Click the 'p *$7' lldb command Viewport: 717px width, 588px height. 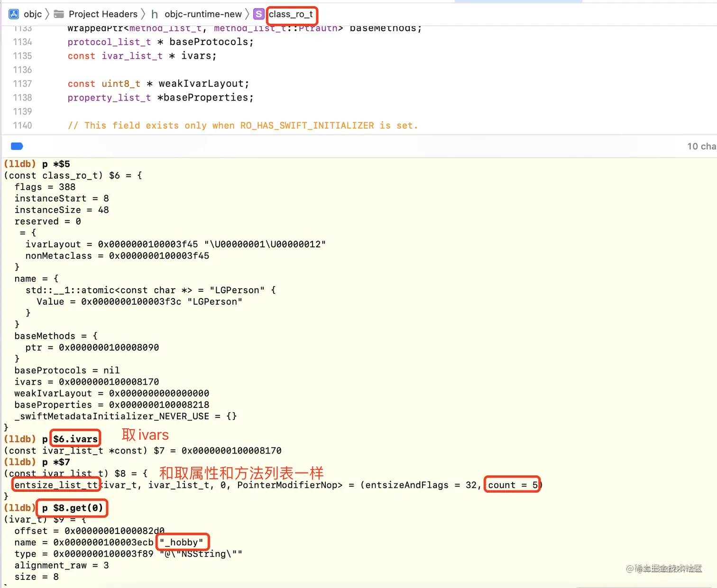pyautogui.click(x=56, y=462)
